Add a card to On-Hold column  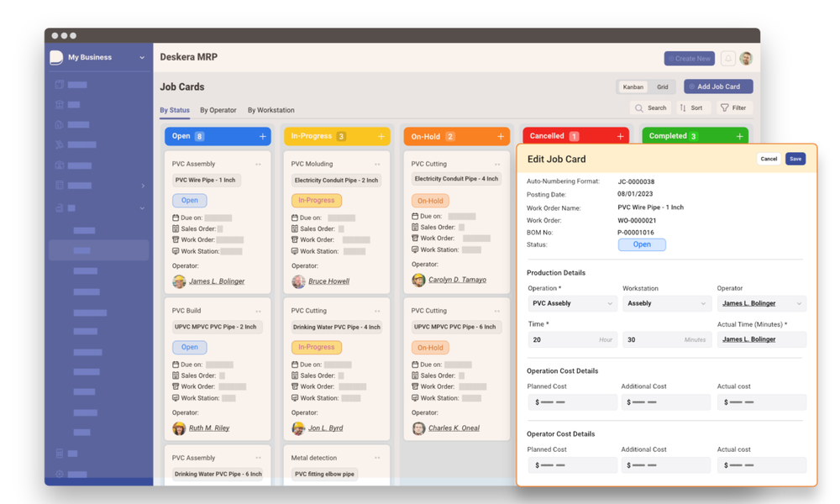(x=501, y=137)
